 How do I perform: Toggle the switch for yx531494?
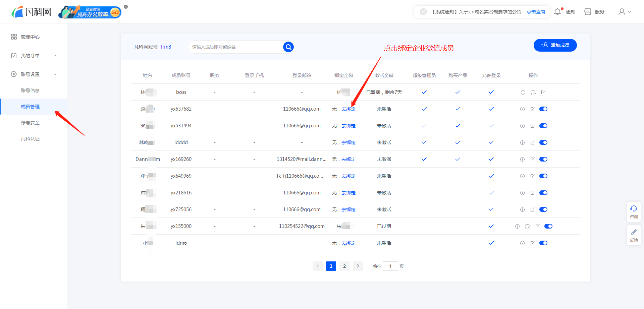(x=543, y=126)
